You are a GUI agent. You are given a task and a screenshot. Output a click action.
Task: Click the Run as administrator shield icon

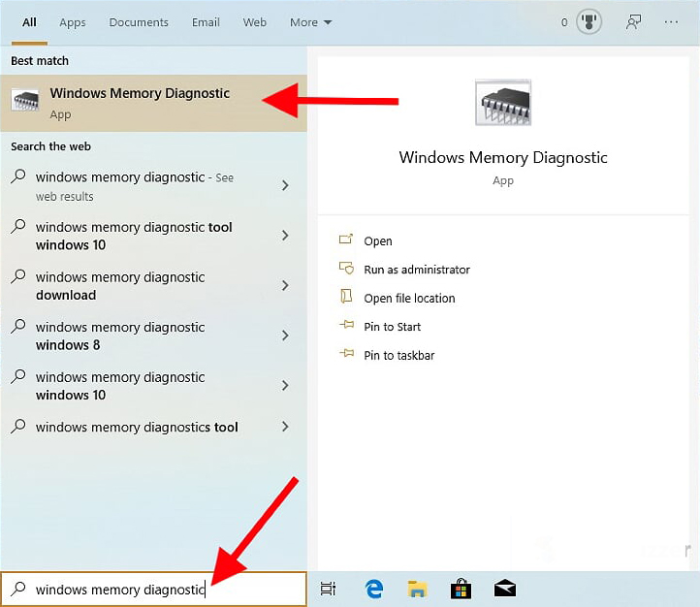coord(346,268)
